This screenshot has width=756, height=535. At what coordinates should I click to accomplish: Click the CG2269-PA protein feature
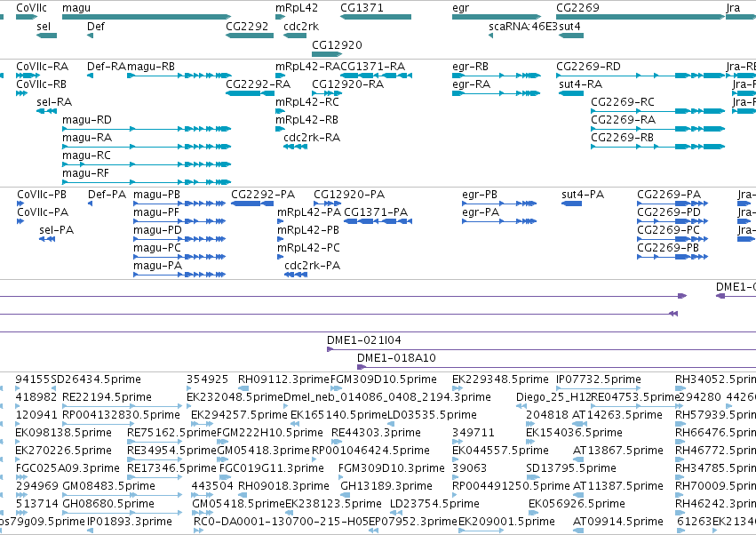pos(672,204)
